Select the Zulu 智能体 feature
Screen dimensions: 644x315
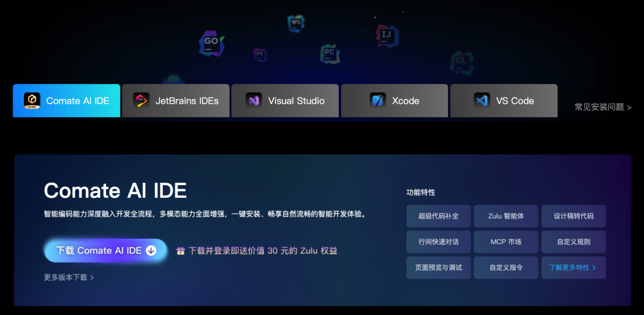coord(506,216)
